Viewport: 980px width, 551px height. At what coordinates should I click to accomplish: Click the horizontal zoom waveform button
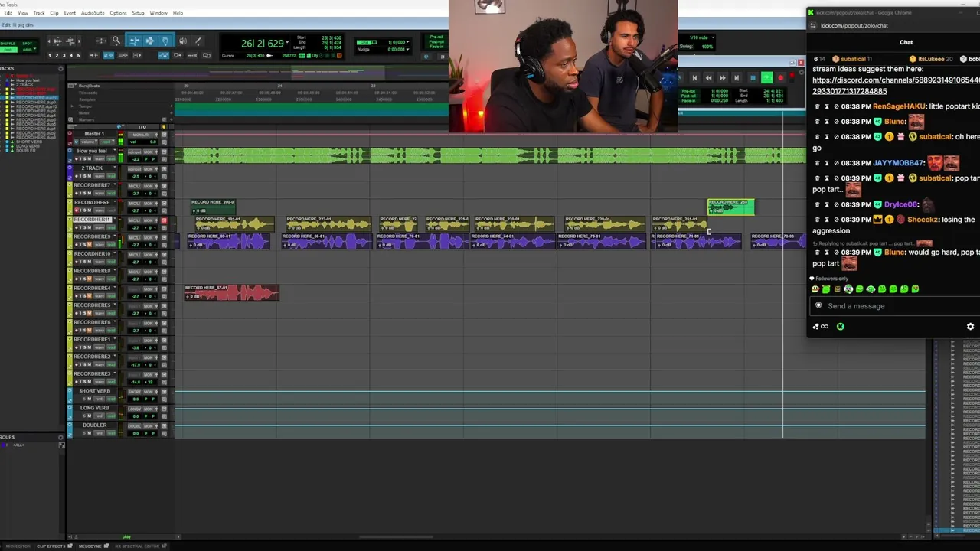pyautogui.click(x=57, y=41)
